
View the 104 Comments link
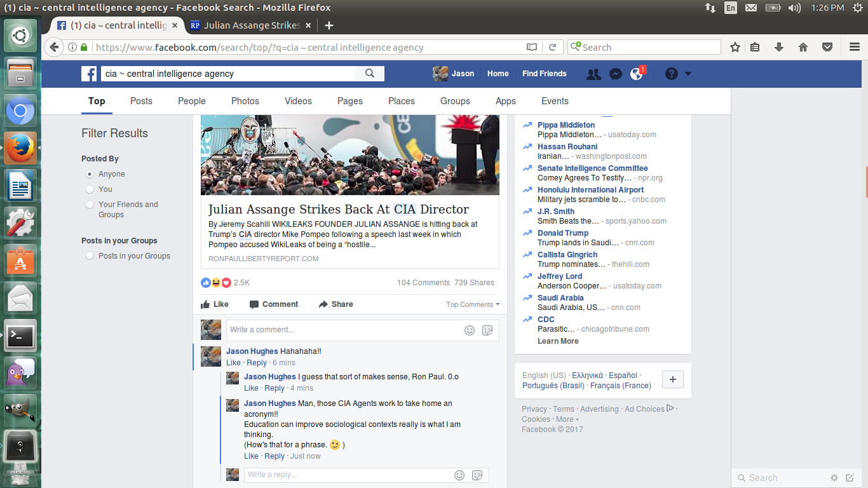(x=423, y=283)
